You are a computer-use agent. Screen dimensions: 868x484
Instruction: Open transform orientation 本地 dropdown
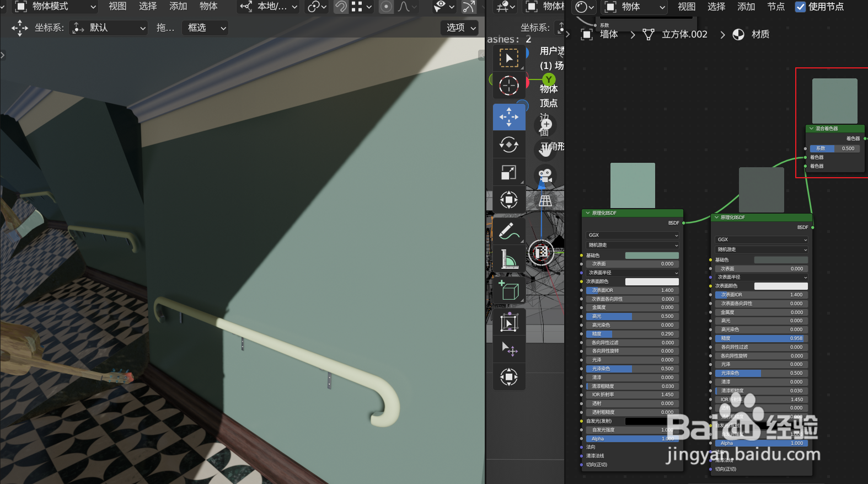(269, 7)
